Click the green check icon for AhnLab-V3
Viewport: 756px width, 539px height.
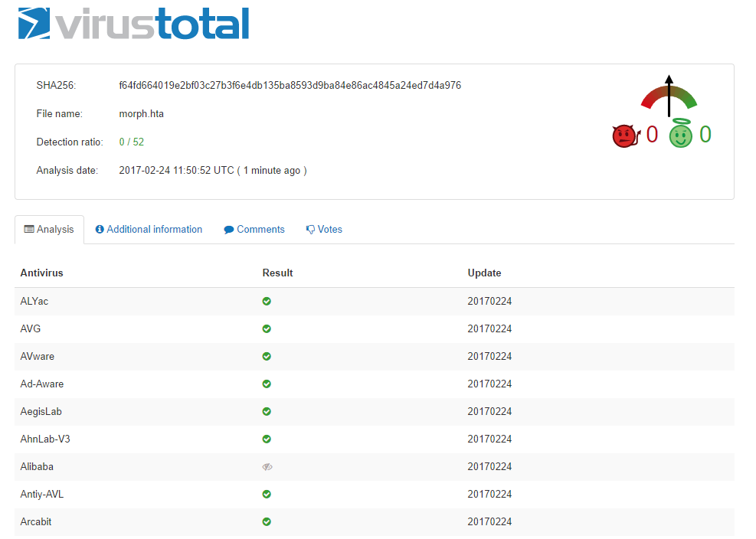[267, 439]
